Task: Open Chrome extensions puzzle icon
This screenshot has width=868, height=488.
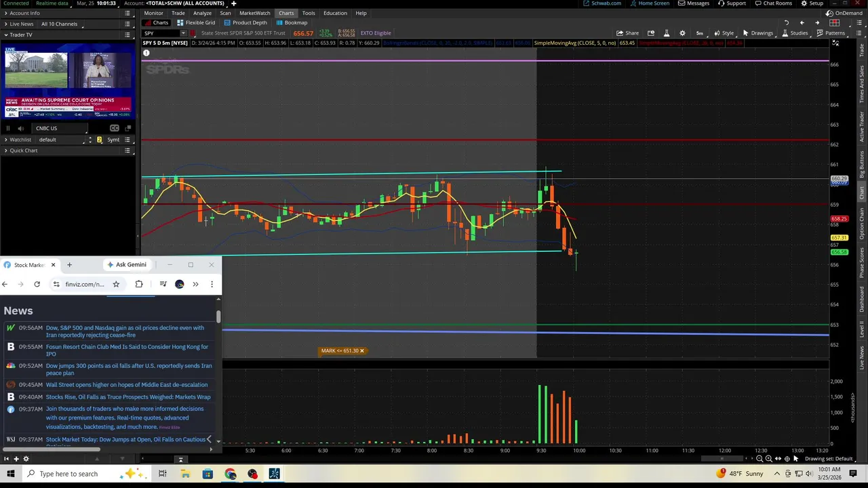Action: tap(139, 284)
